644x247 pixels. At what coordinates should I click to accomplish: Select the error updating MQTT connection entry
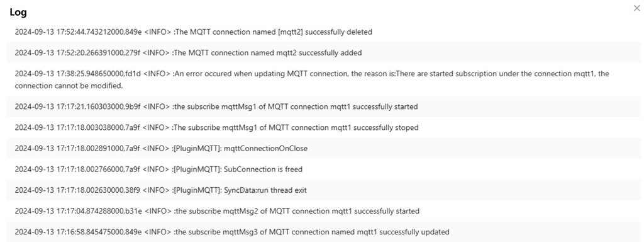point(324,80)
